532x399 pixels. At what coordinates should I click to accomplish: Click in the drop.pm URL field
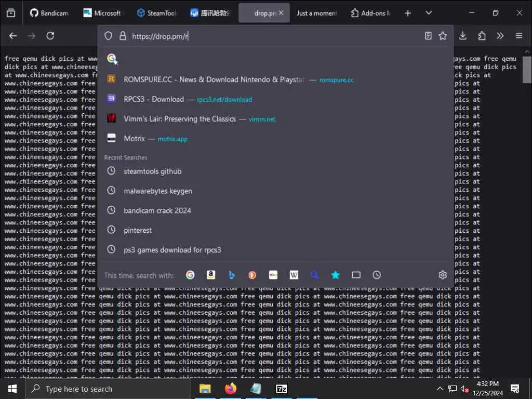coord(275,36)
